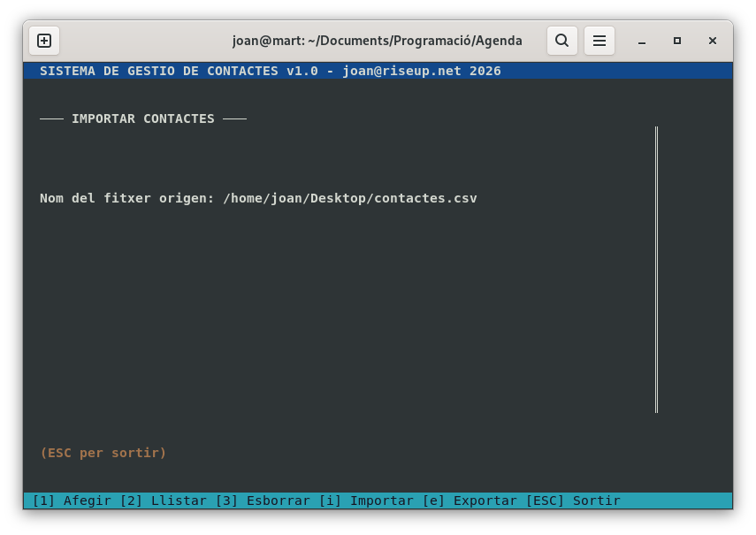Viewport: 756px width, 535px height.
Task: Minimize the terminal window
Action: pos(642,41)
